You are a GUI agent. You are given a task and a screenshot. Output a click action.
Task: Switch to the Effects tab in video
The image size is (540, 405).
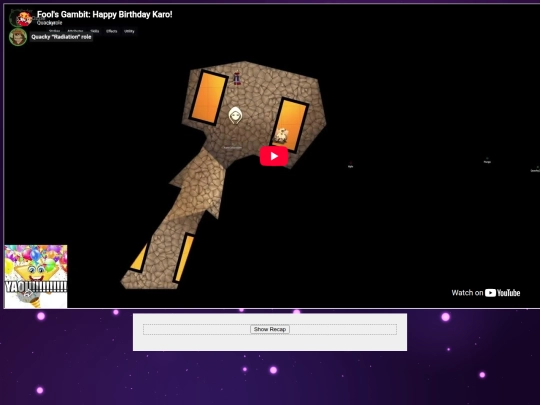pyautogui.click(x=112, y=31)
